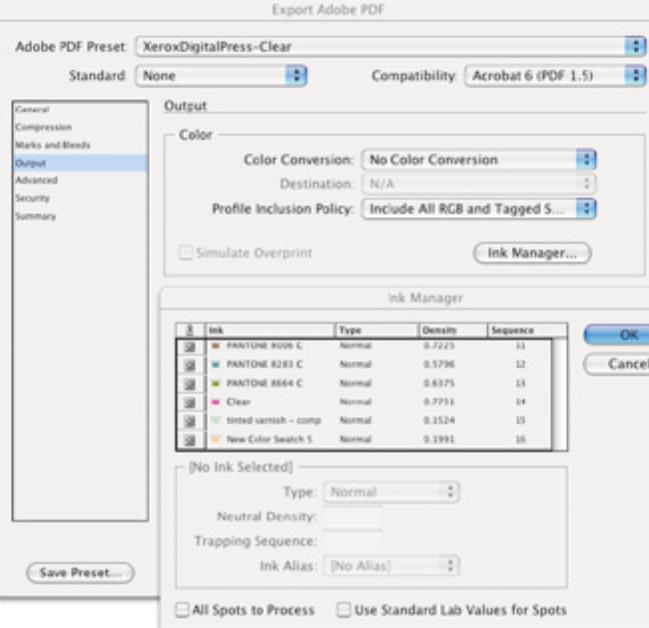
Task: Open Compatibility dropdown Acrobat 6
Action: pyautogui.click(x=555, y=76)
